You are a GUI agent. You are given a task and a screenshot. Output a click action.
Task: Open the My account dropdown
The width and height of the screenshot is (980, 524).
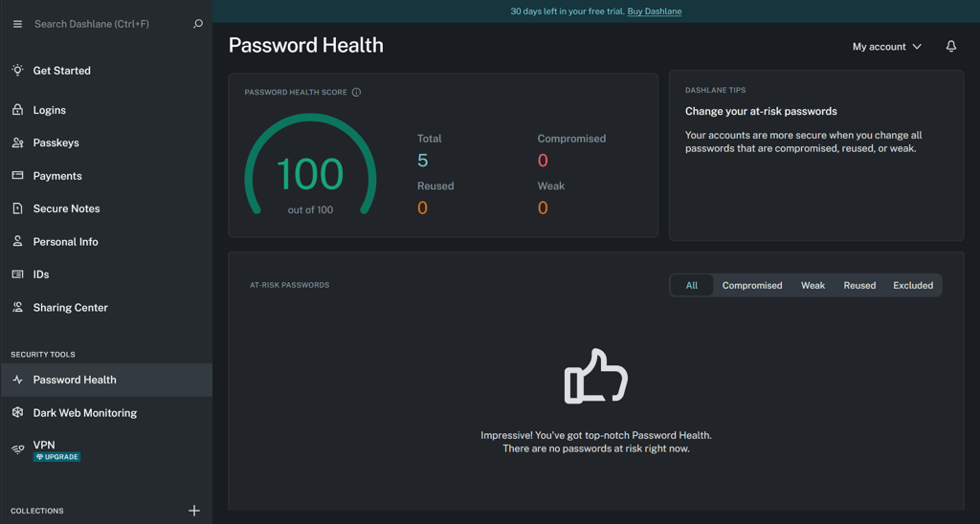click(x=887, y=46)
